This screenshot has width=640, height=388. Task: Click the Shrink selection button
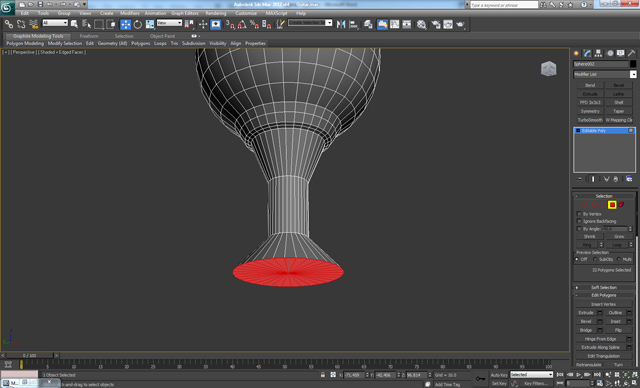pyautogui.click(x=589, y=237)
